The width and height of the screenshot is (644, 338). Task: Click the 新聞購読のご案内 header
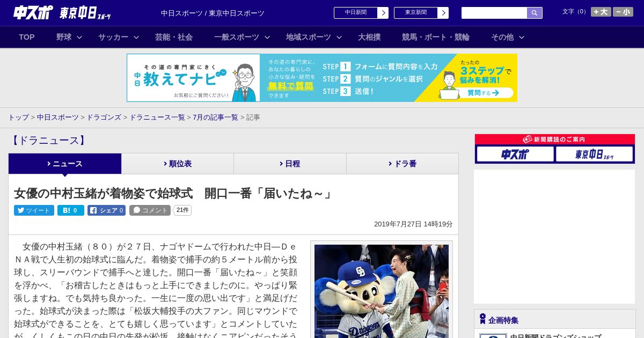pos(555,139)
